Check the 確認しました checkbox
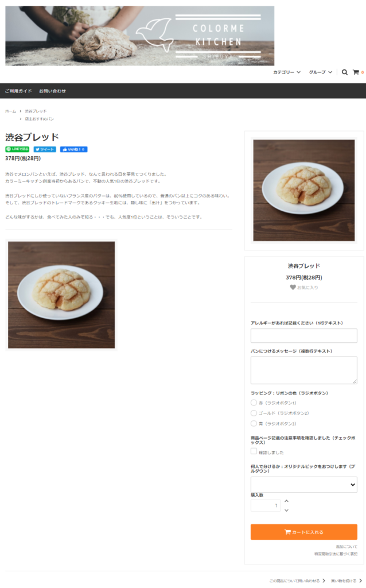 pos(254,451)
